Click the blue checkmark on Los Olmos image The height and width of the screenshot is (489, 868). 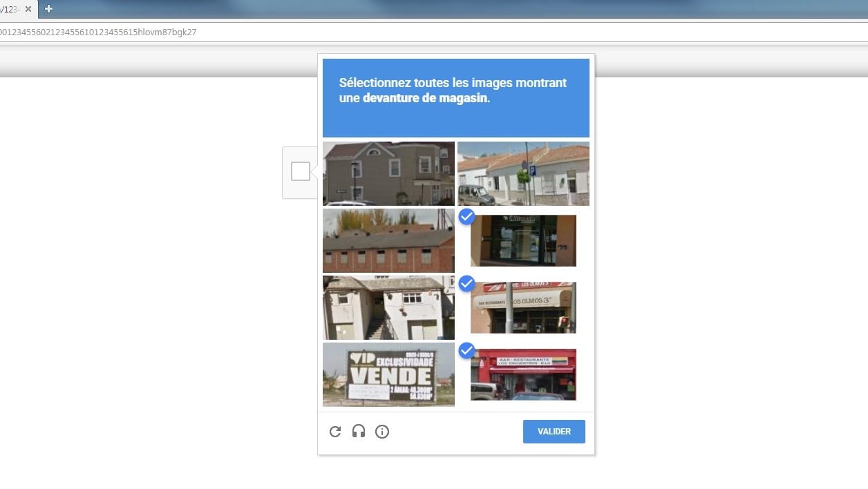point(466,284)
